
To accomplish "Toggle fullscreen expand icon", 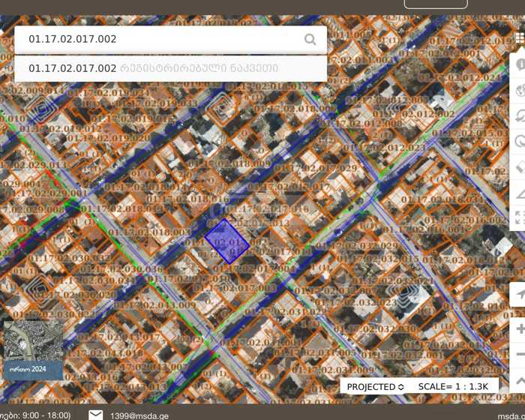I will coord(520,218).
